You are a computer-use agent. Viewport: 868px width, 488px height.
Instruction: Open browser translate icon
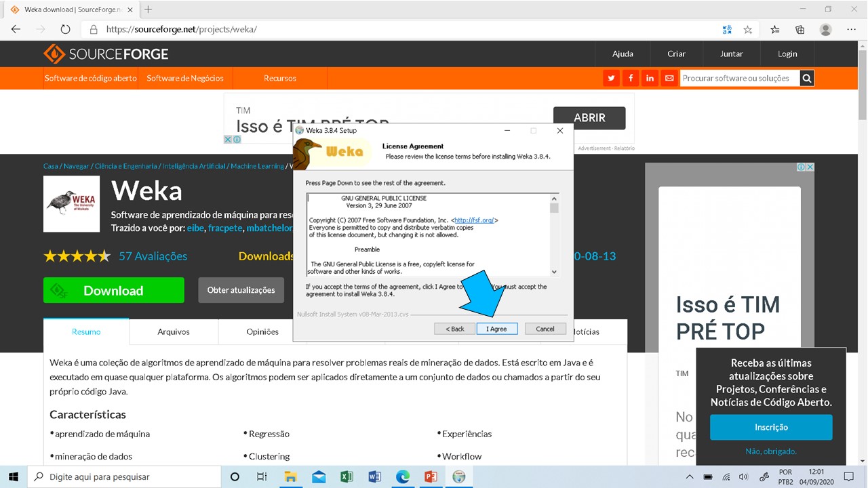point(727,29)
